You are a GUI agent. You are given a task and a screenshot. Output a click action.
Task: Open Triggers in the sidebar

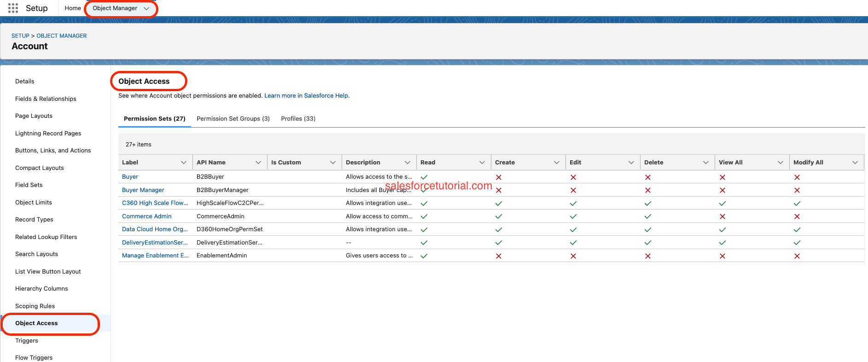27,341
